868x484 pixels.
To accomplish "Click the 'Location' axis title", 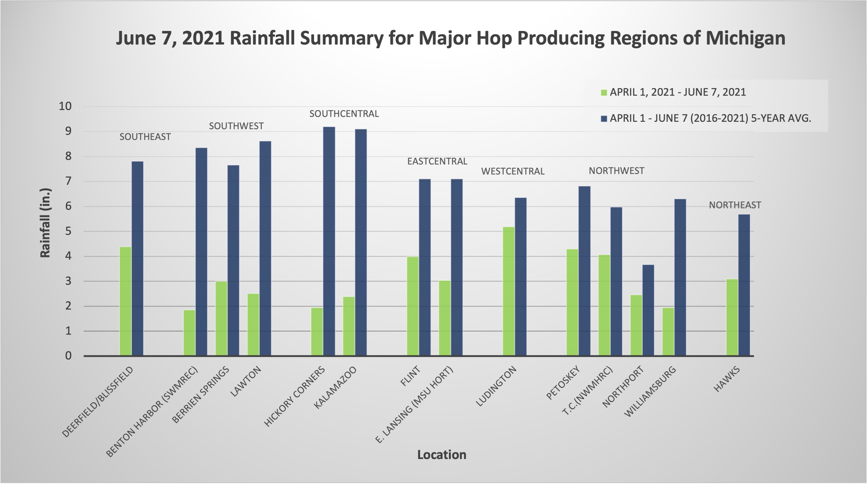I will point(442,455).
